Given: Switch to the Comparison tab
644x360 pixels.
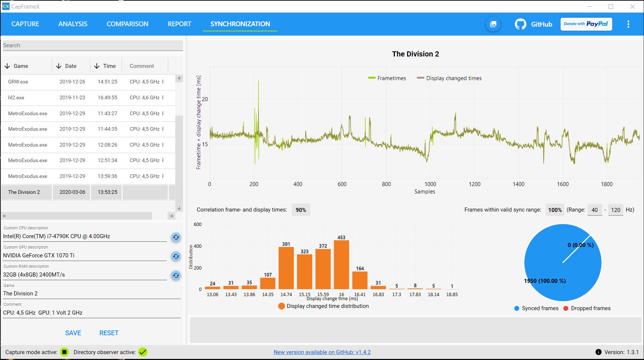Looking at the screenshot, I should pyautogui.click(x=127, y=24).
